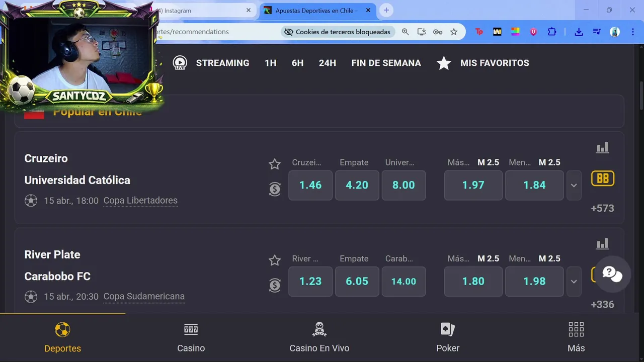
Task: Filter events by 1H
Action: 271,63
